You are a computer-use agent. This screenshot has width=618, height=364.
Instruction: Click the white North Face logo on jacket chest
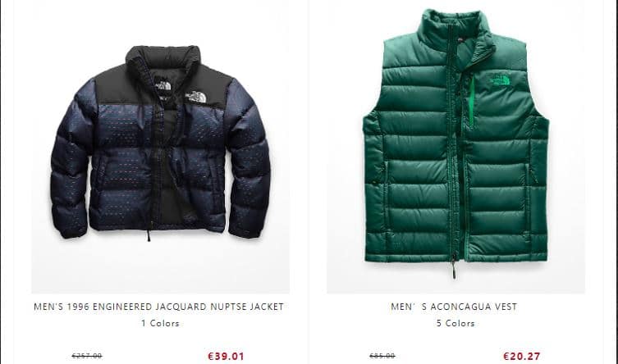coord(196,97)
